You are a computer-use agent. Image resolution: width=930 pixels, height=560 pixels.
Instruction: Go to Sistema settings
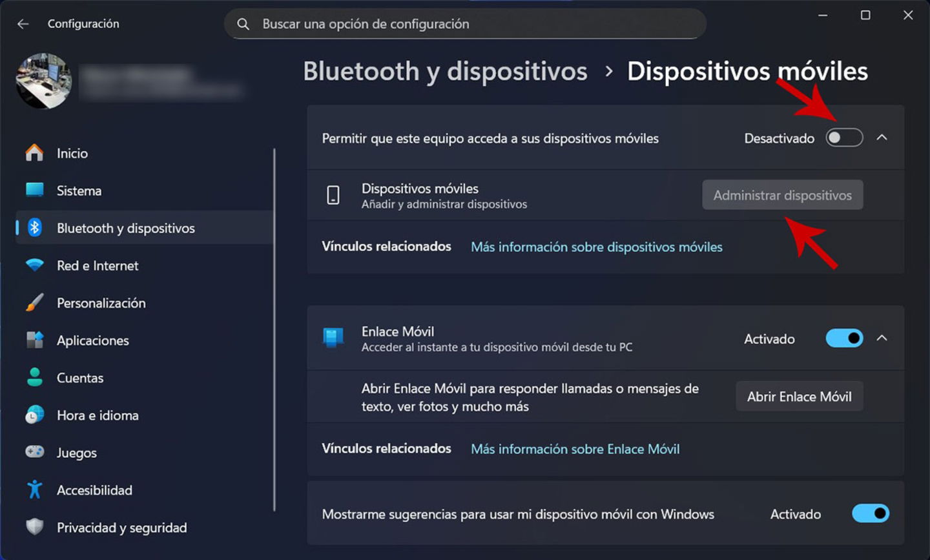[144, 191]
